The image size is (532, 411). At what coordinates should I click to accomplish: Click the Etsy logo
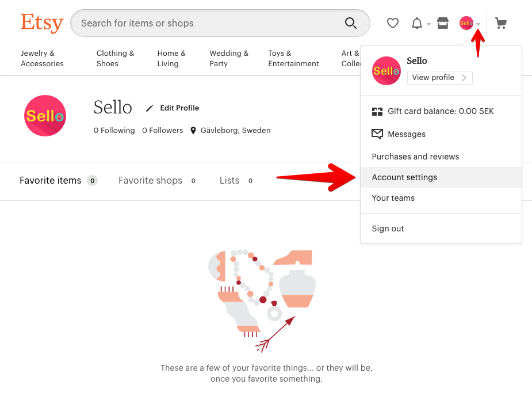click(x=41, y=23)
